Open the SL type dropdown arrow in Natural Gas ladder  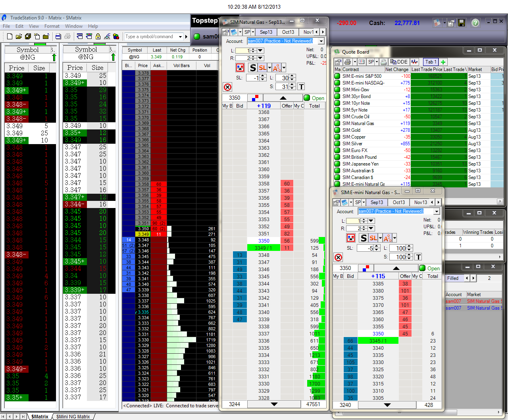(x=269, y=67)
